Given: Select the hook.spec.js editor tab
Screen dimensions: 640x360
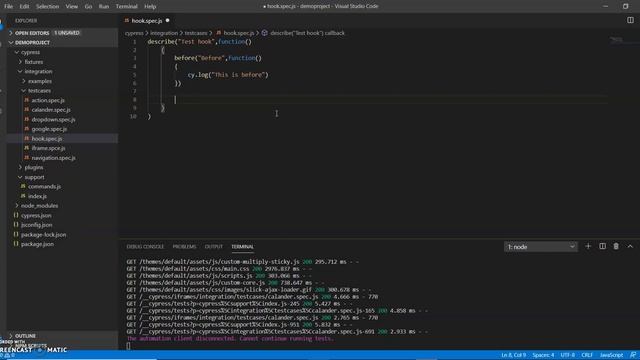Looking at the screenshot, I should click(147, 20).
